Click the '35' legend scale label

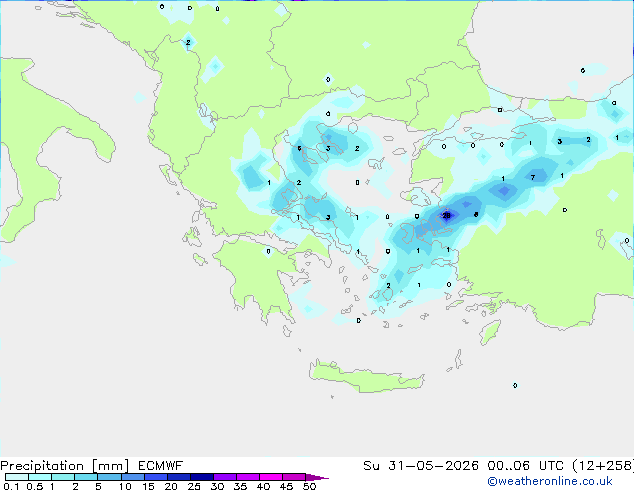pyautogui.click(x=240, y=486)
